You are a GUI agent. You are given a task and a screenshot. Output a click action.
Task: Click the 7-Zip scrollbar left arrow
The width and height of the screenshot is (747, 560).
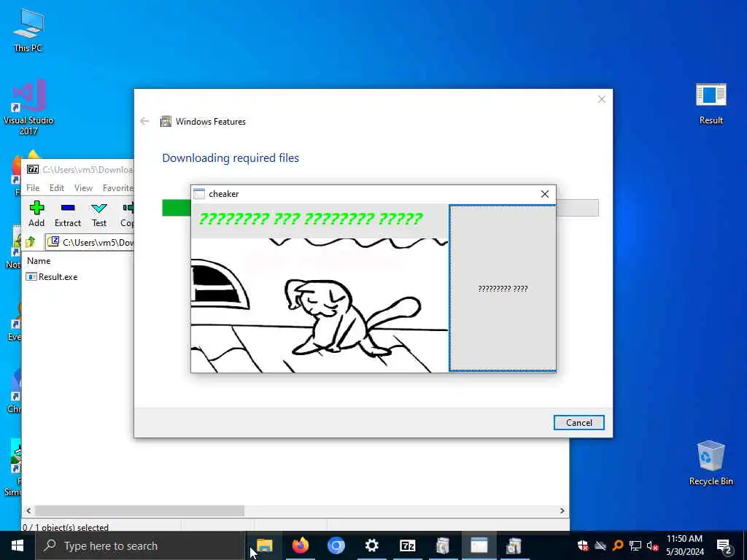[x=28, y=510]
